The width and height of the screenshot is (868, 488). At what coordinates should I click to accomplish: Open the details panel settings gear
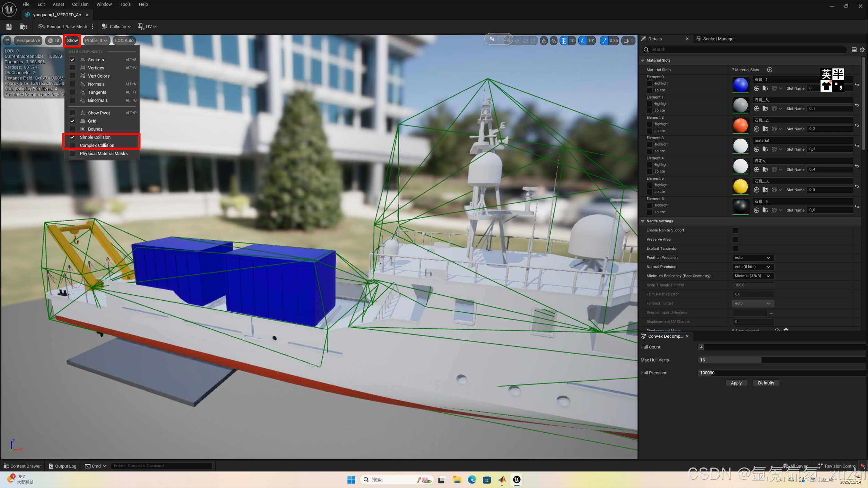pos(862,50)
